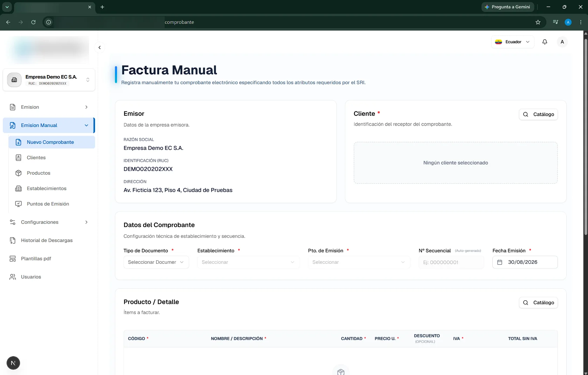Click search icon in Cliente Catálogo button
This screenshot has width=588, height=375.
pos(526,114)
